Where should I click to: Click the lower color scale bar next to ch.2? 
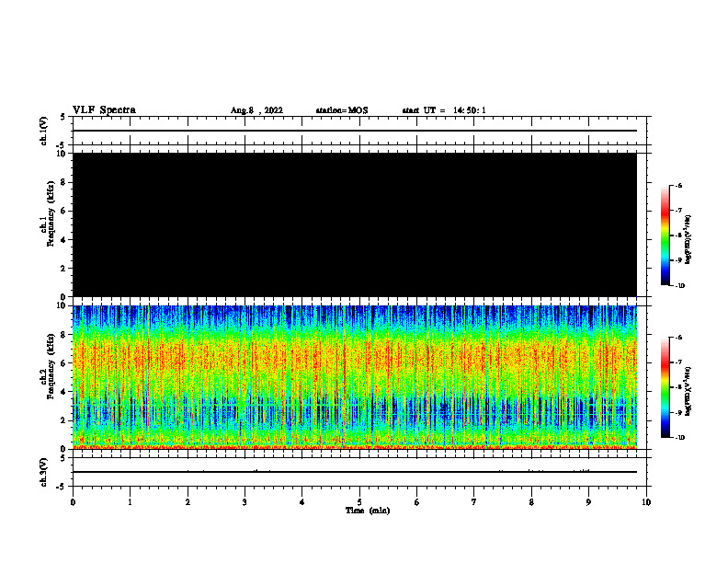[665, 387]
